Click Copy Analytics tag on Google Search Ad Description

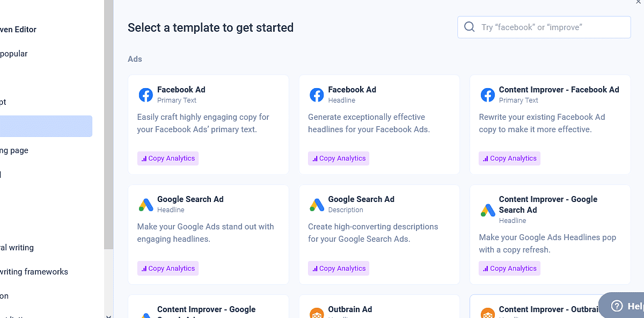pos(339,269)
